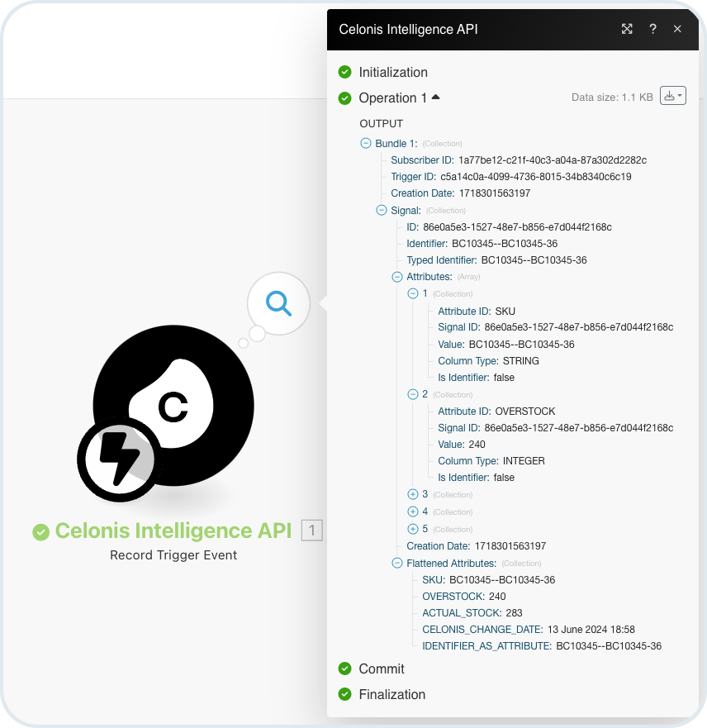Open help for Celonis Intelligence API panel
The image size is (707, 728).
[x=652, y=29]
